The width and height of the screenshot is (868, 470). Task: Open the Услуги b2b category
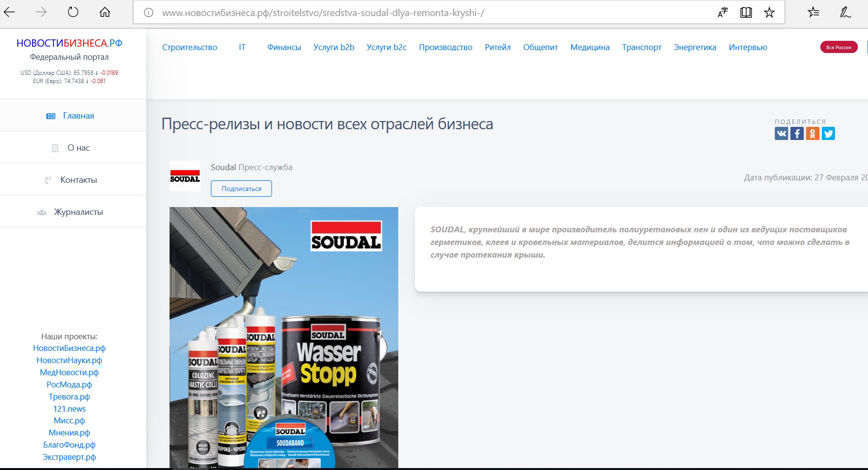pyautogui.click(x=334, y=47)
